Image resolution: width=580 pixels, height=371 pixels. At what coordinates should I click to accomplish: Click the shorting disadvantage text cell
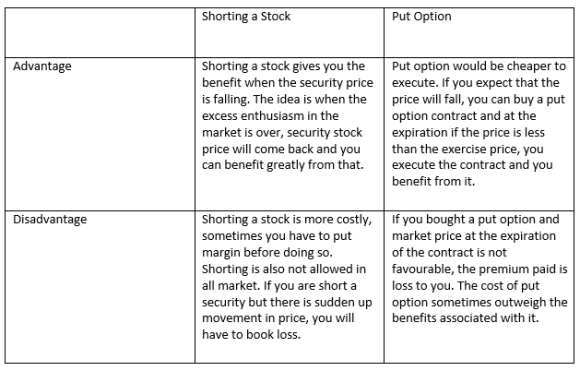coord(289,287)
